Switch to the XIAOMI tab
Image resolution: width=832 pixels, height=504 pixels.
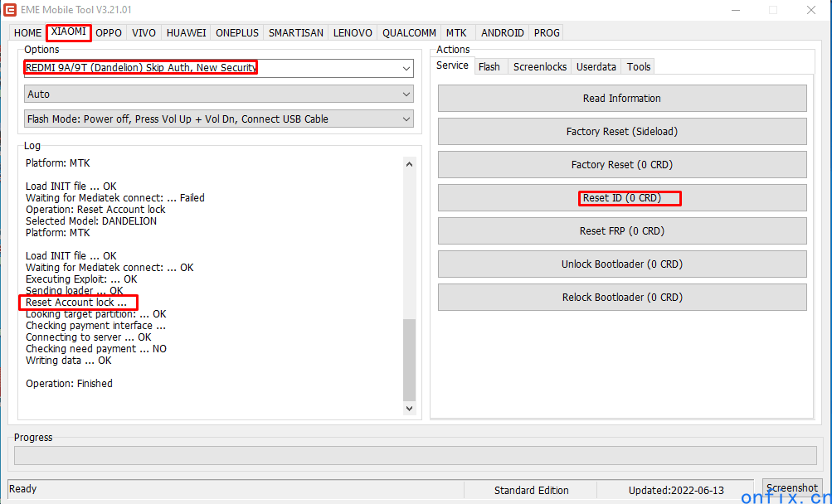[69, 32]
